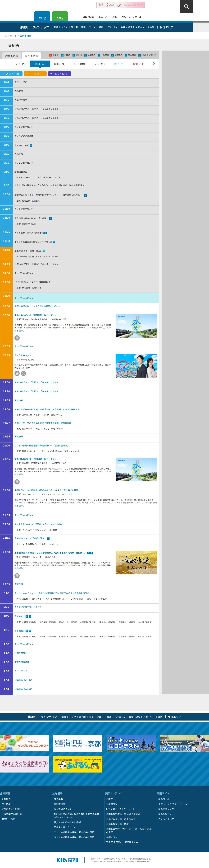Open the Anison Days program link
Screen dimensions: 209x868
pyautogui.click(x=54, y=593)
